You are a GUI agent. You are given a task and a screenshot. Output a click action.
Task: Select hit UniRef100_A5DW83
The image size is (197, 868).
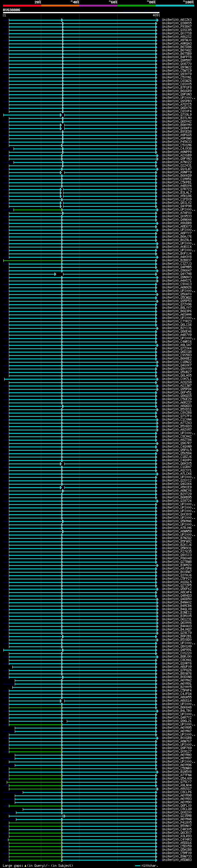point(177,860)
